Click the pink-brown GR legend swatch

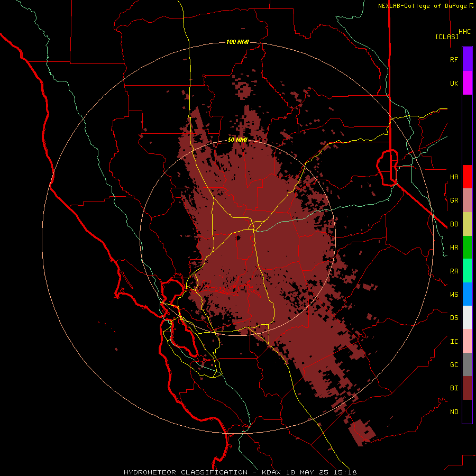pyautogui.click(x=467, y=200)
